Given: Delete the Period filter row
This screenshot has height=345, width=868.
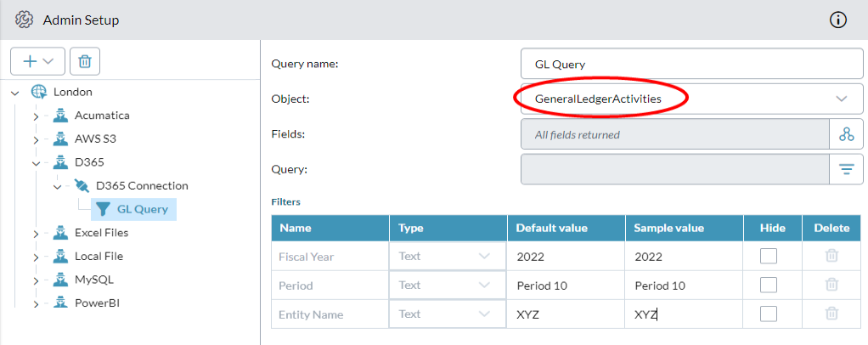Looking at the screenshot, I should click(831, 285).
